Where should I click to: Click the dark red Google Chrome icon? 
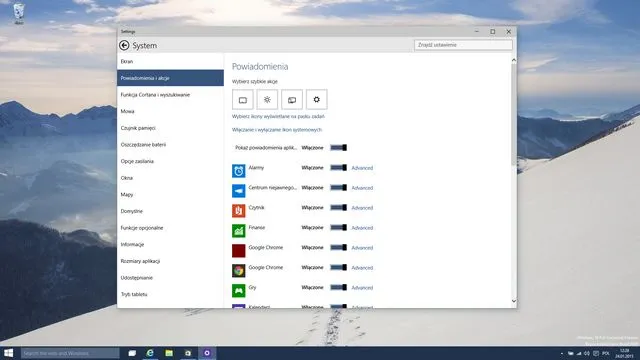[239, 251]
